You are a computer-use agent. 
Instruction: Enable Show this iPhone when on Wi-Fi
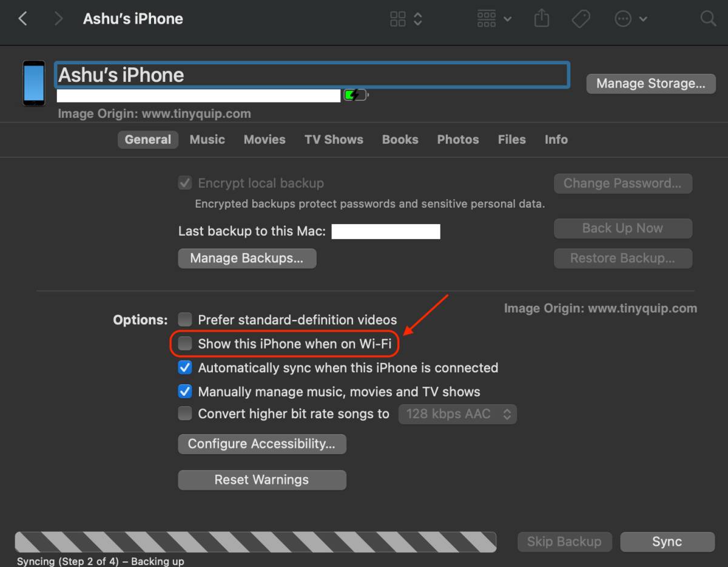click(x=185, y=344)
